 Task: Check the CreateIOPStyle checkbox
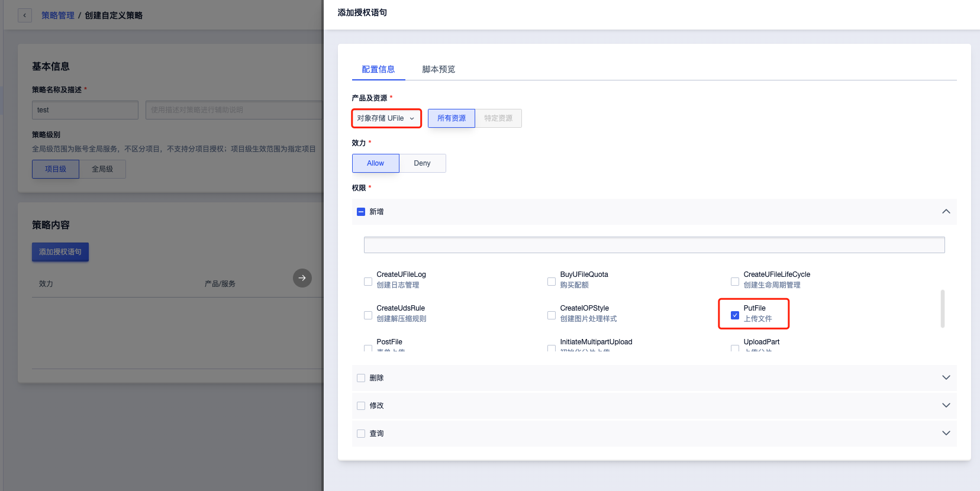click(x=552, y=315)
